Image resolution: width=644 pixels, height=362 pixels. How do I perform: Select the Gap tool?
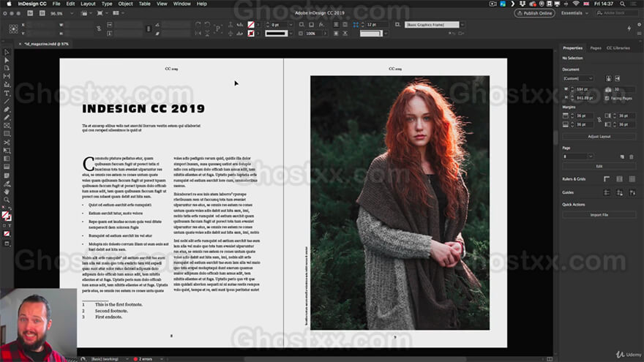(x=7, y=76)
